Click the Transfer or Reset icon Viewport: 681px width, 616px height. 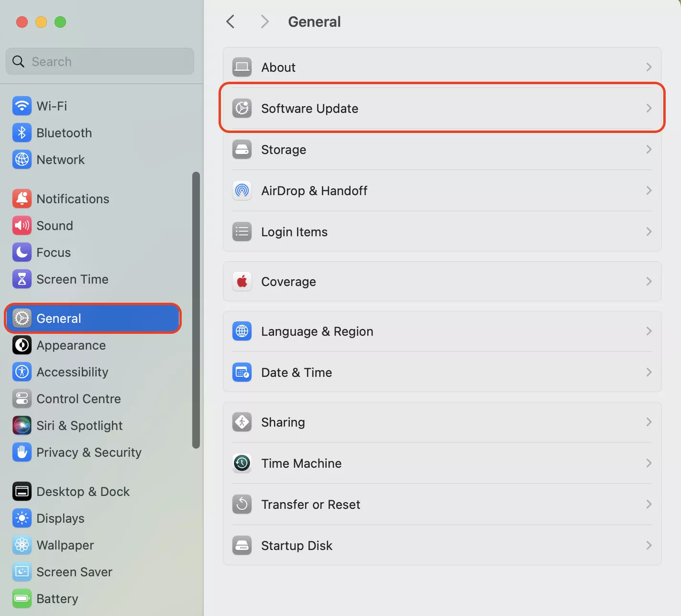point(242,504)
